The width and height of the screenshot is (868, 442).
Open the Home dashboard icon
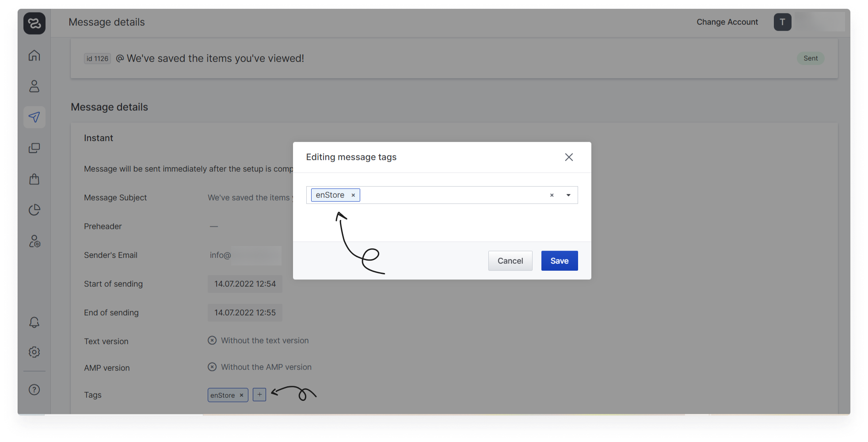coord(34,55)
